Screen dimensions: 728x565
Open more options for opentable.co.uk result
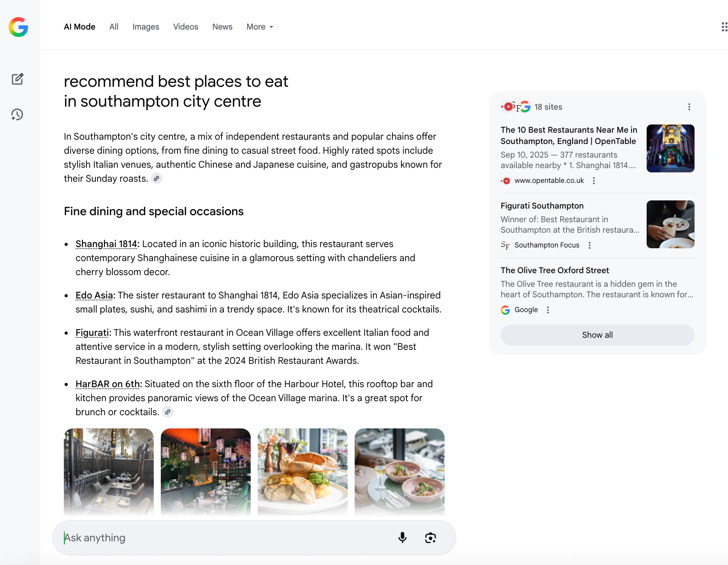[594, 181]
